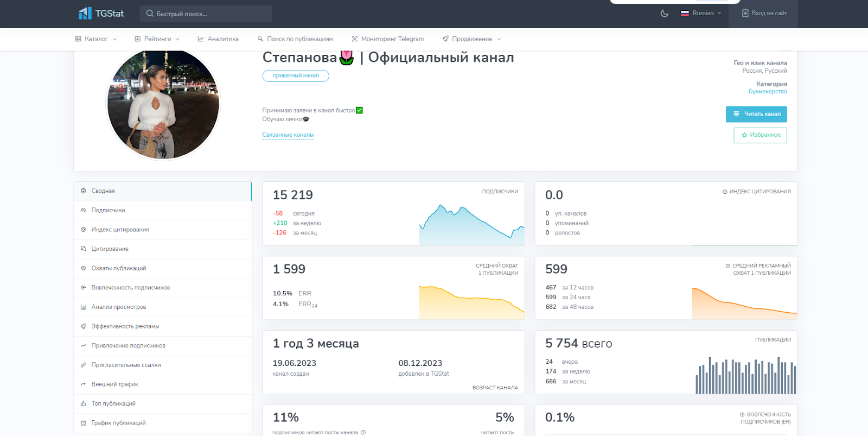Screen dimensions: 868x436
Task: Expand the Продвижение menu chevron
Action: [499, 39]
